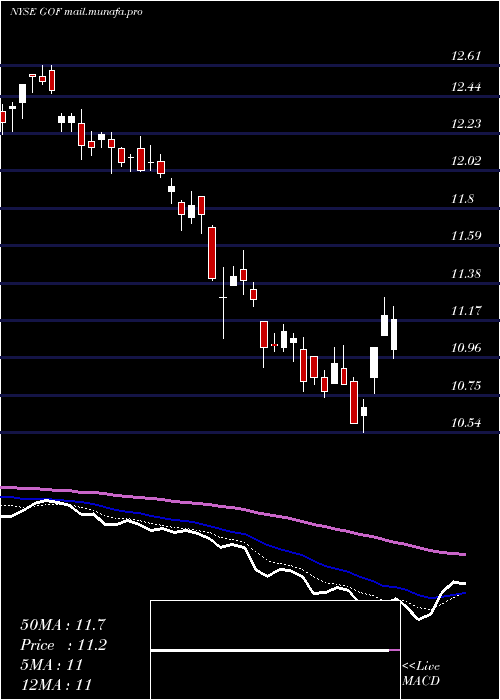Screen dimensions: 500x700
Task: Click the 12.44 price axis label
Action: (x=466, y=87)
